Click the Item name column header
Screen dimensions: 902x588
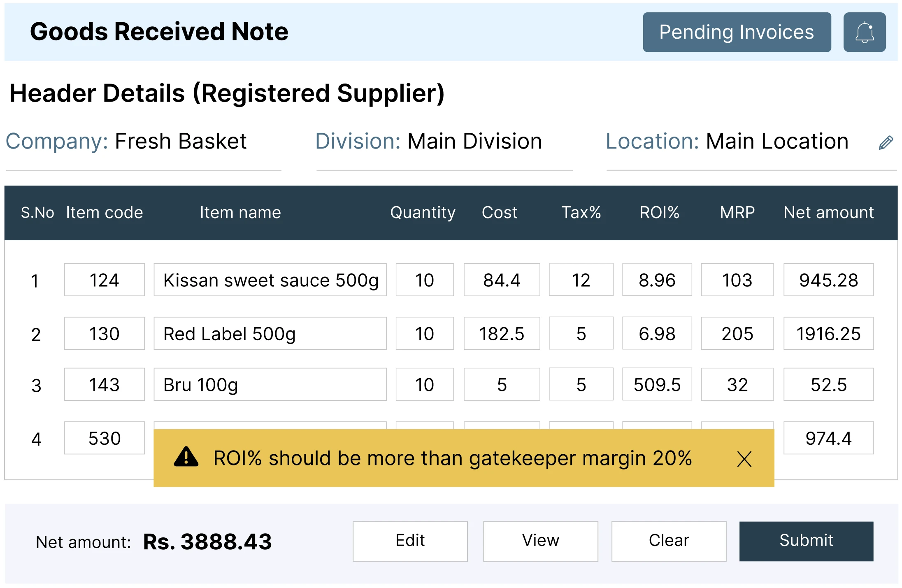click(240, 212)
